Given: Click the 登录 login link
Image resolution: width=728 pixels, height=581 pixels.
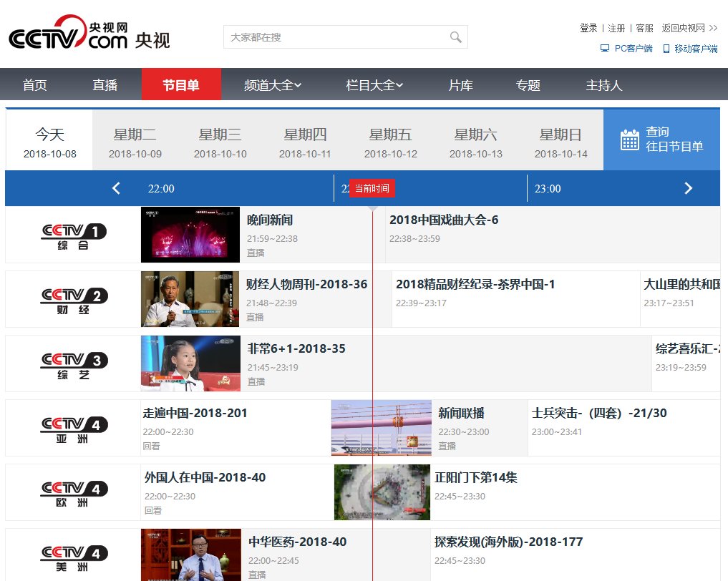Looking at the screenshot, I should pos(588,27).
